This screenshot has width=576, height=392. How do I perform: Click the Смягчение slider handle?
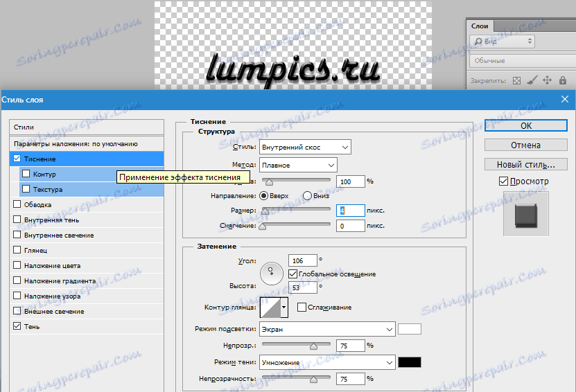pyautogui.click(x=262, y=227)
